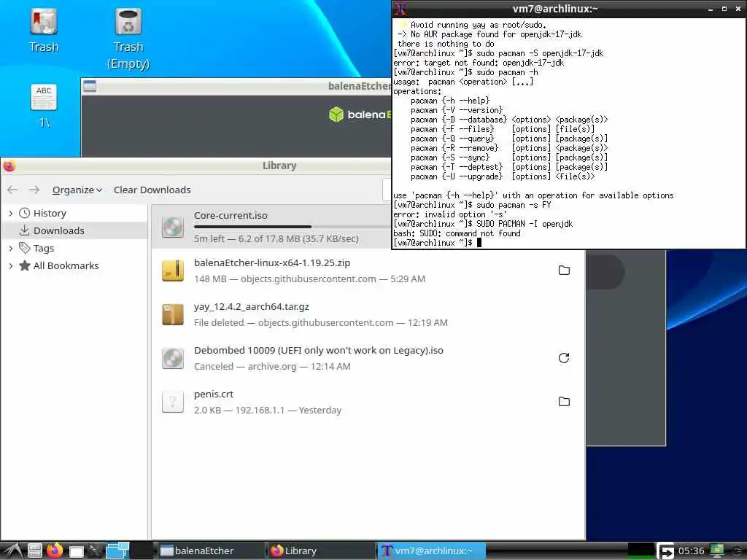
Task: Click the network monitor icon in tray
Action: [x=716, y=551]
